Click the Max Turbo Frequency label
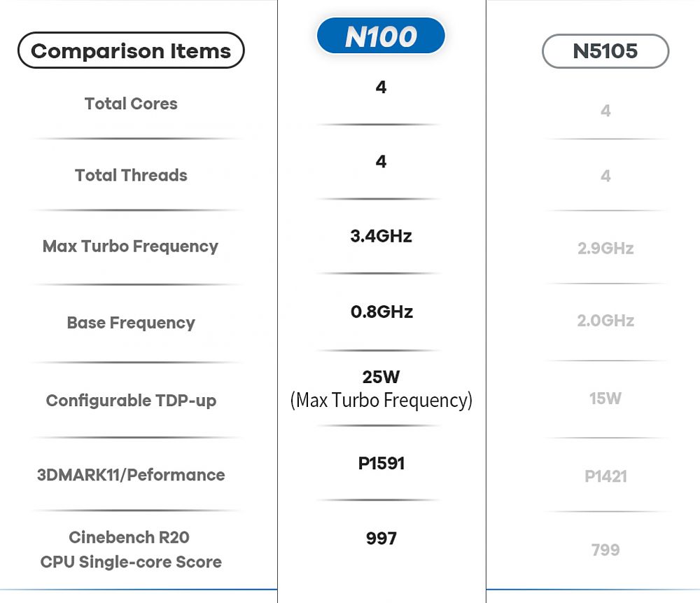The width and height of the screenshot is (700, 603). tap(130, 247)
